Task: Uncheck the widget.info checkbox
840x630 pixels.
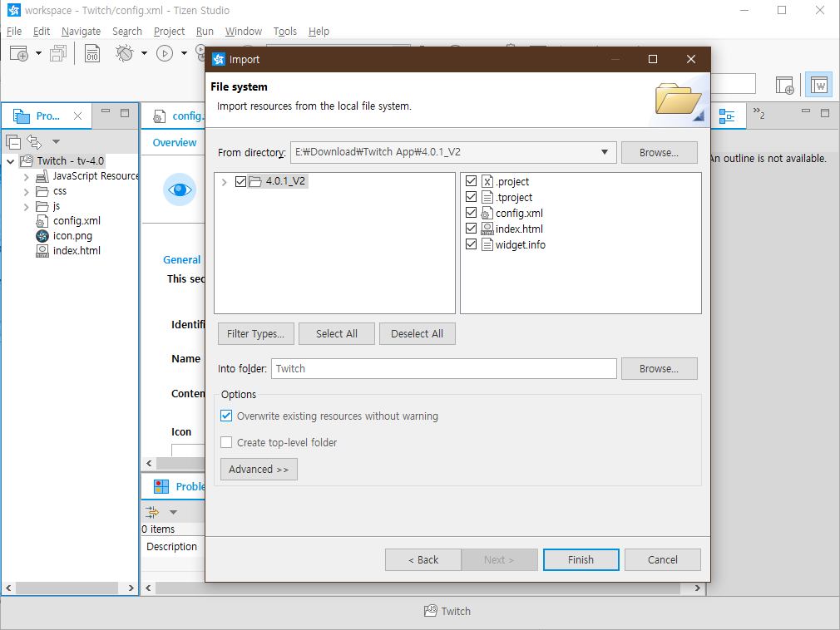Action: click(x=471, y=244)
